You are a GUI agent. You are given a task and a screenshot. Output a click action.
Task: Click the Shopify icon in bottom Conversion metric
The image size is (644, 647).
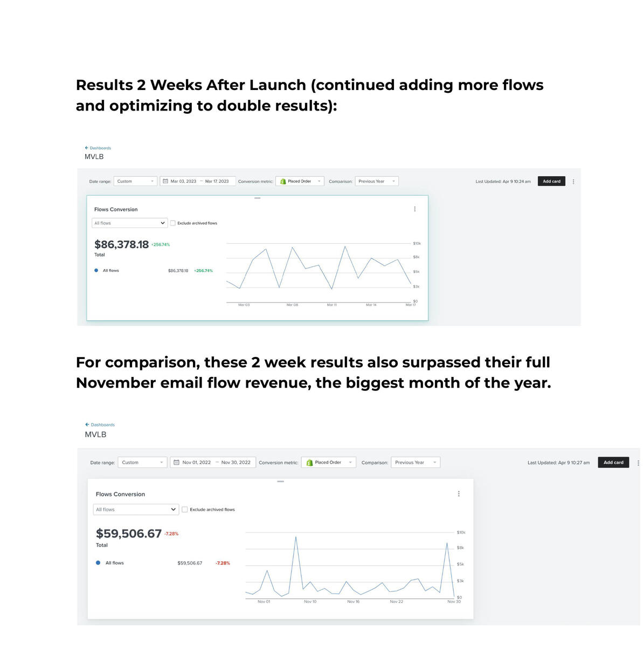[x=309, y=463]
